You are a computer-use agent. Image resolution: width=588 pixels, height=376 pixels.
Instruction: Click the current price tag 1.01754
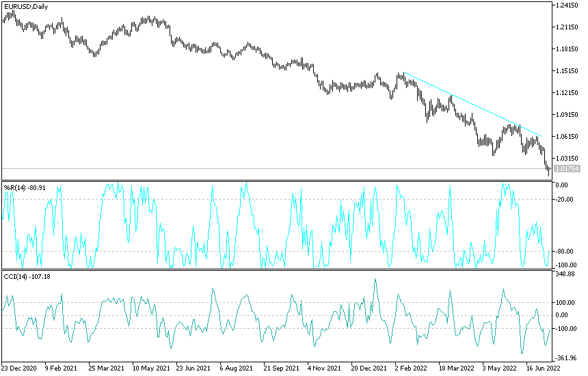click(x=567, y=169)
